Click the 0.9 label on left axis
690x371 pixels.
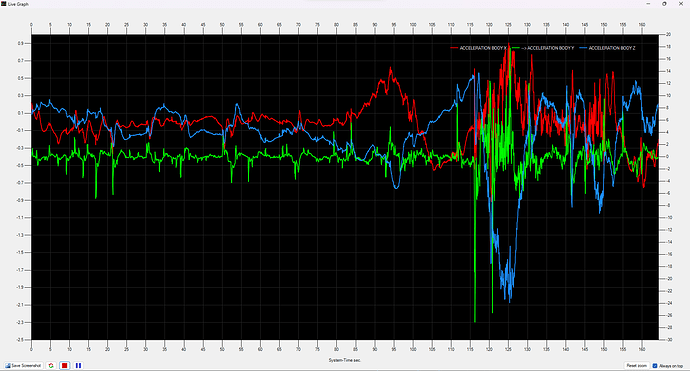click(21, 43)
